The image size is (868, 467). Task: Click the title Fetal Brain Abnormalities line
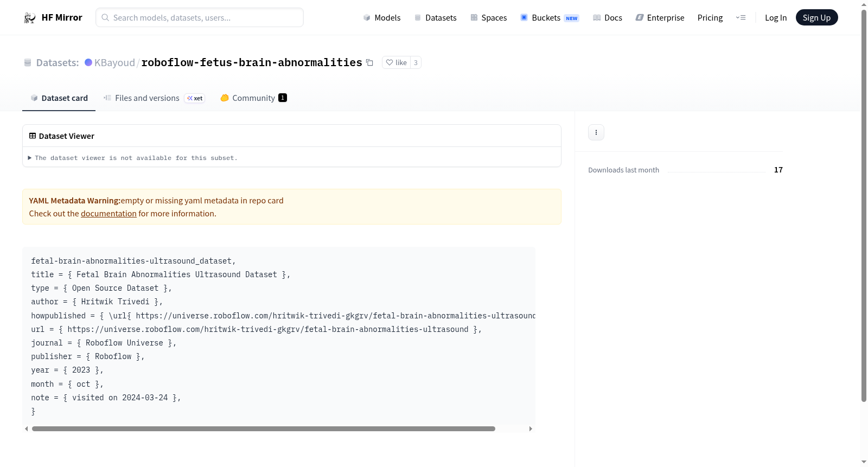pos(161,274)
